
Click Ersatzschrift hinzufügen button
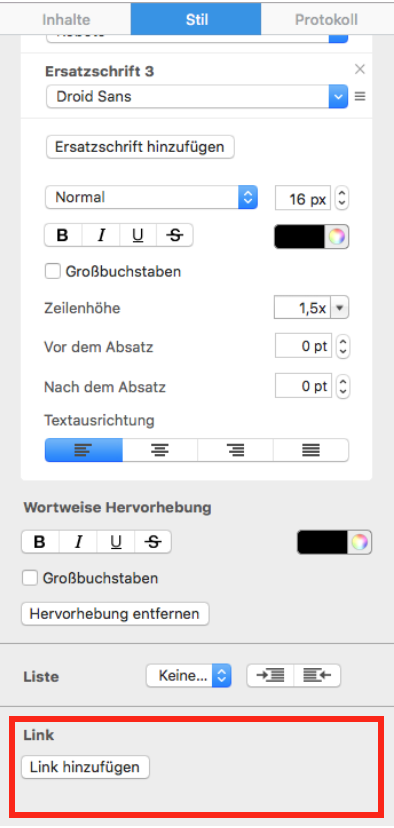pyautogui.click(x=140, y=147)
